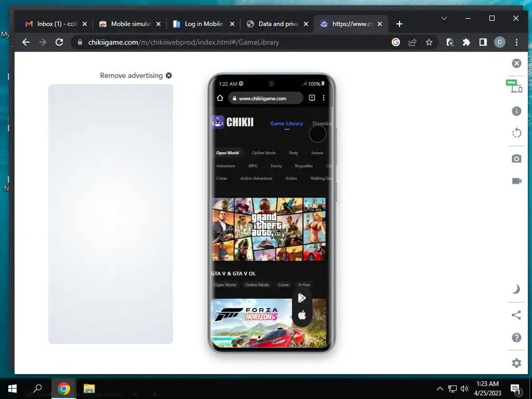Viewport: 532px width, 399px height.
Task: Select the Crime category filter
Action: [221, 179]
